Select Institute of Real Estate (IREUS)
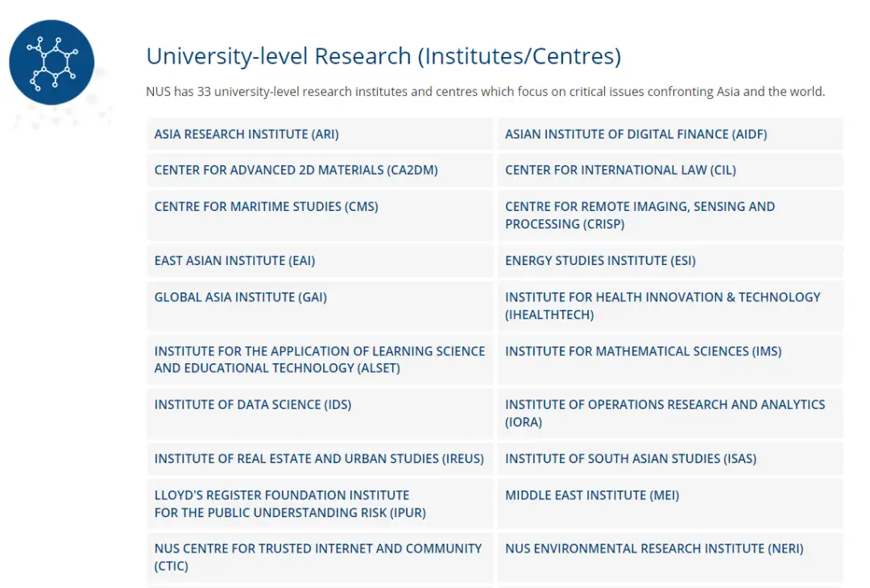Image resolution: width=870 pixels, height=588 pixels. pos(319,459)
